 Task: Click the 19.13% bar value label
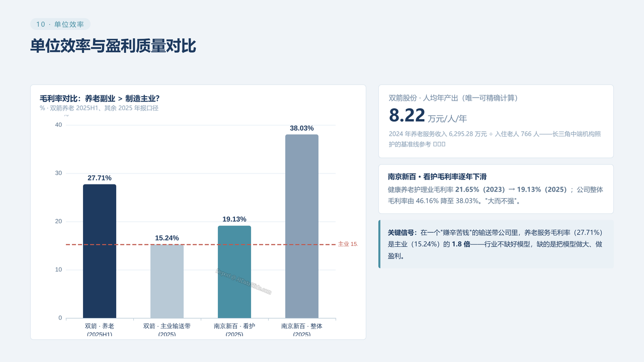[x=234, y=219]
